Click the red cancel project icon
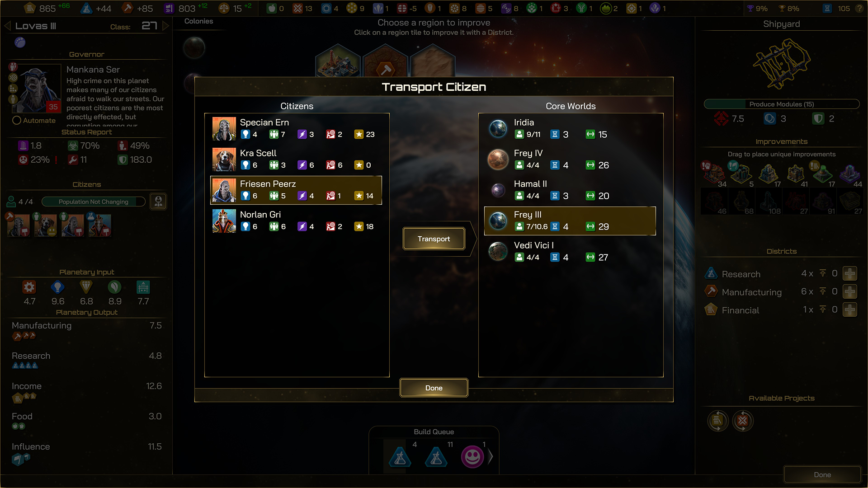The width and height of the screenshot is (868, 488). click(x=743, y=421)
